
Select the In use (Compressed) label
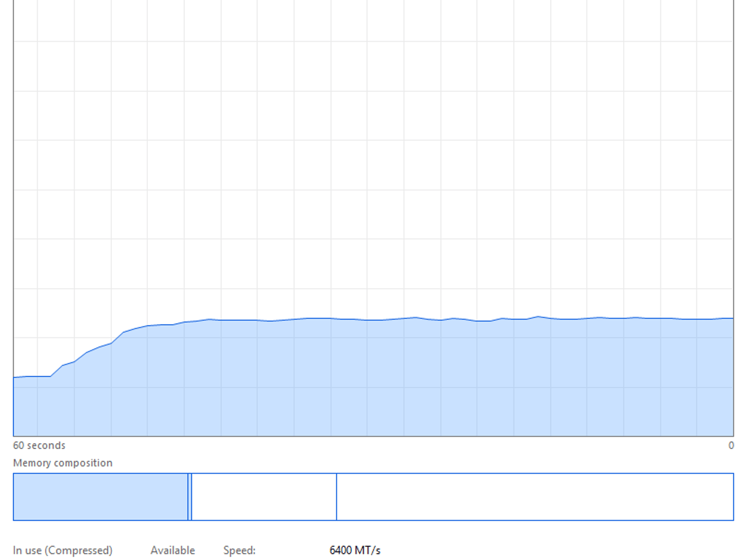(63, 550)
